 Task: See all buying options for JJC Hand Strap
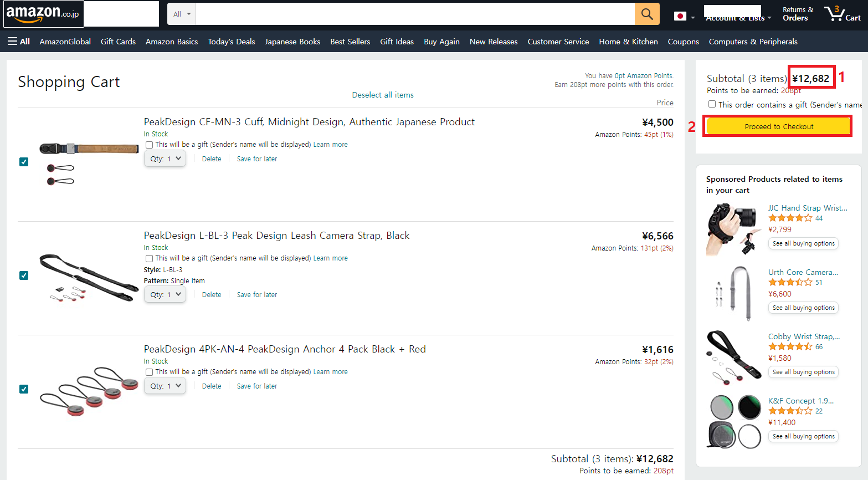point(803,243)
